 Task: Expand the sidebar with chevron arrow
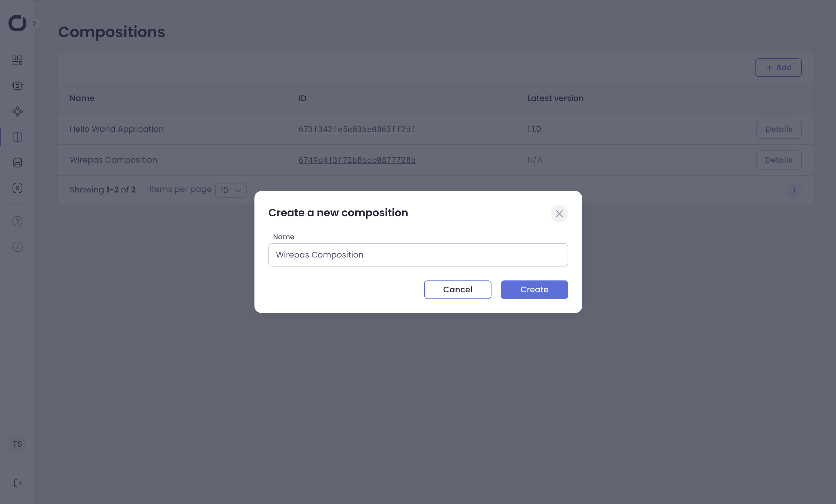(x=34, y=23)
